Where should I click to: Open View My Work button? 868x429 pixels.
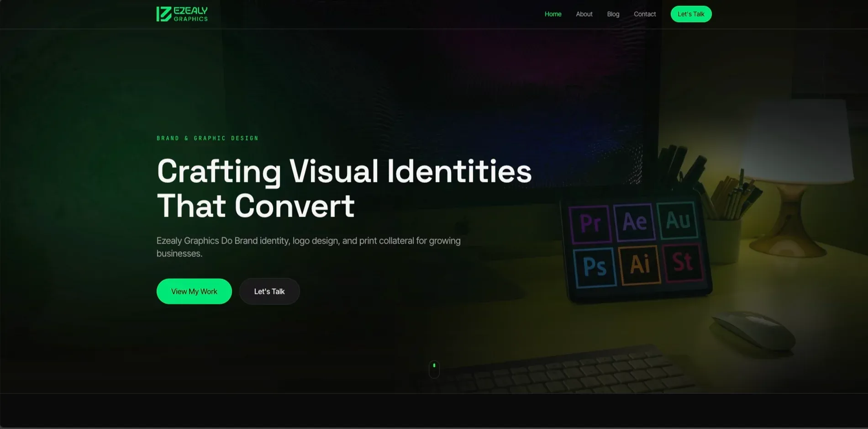[194, 291]
